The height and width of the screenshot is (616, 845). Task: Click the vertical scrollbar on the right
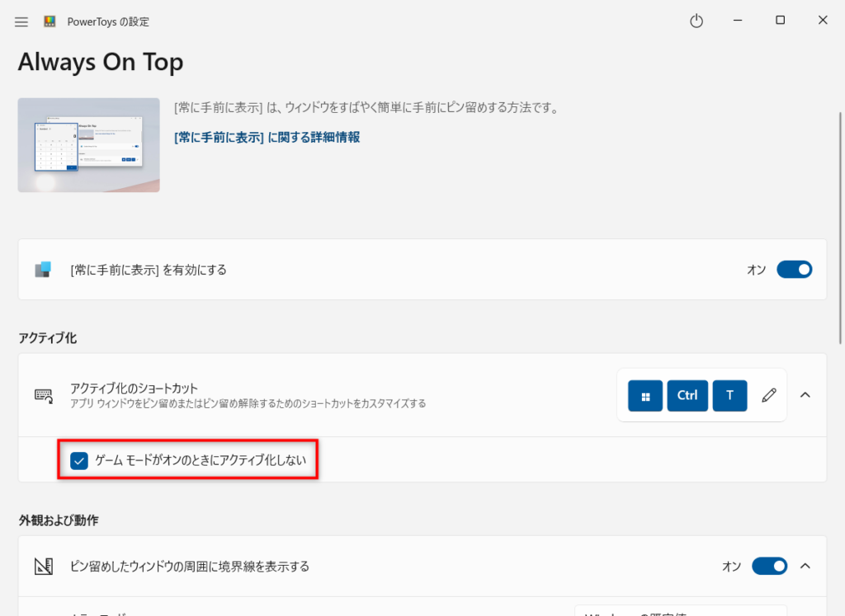coord(839,228)
